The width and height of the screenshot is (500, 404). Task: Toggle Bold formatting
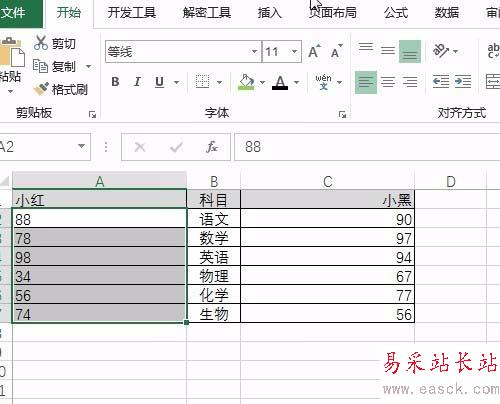115,82
